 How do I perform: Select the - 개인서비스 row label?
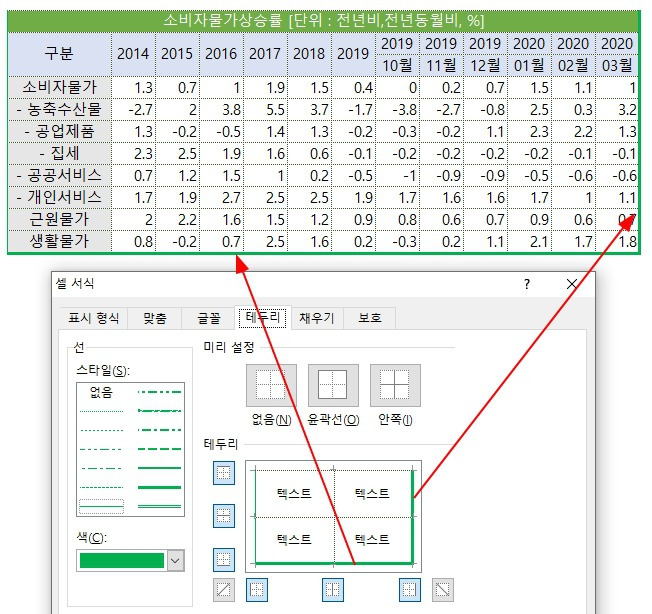(x=59, y=197)
